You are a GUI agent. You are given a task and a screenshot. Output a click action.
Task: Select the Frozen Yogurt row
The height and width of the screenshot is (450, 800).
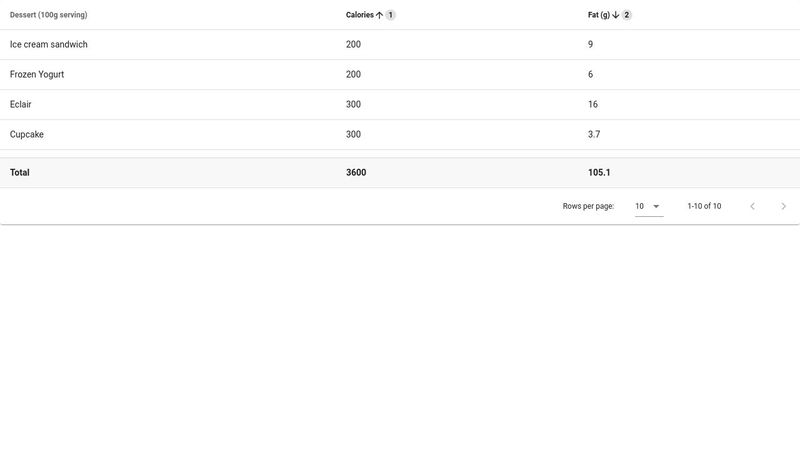400,74
